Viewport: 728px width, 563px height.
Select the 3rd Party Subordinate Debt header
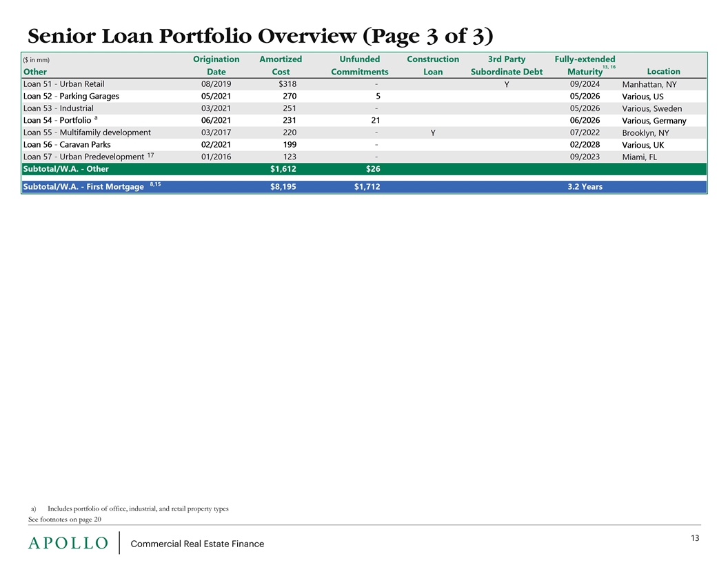pyautogui.click(x=506, y=66)
